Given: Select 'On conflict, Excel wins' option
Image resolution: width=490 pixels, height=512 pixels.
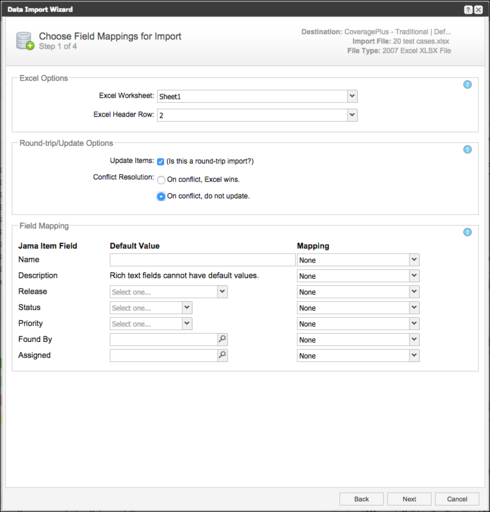Looking at the screenshot, I should pyautogui.click(x=161, y=180).
